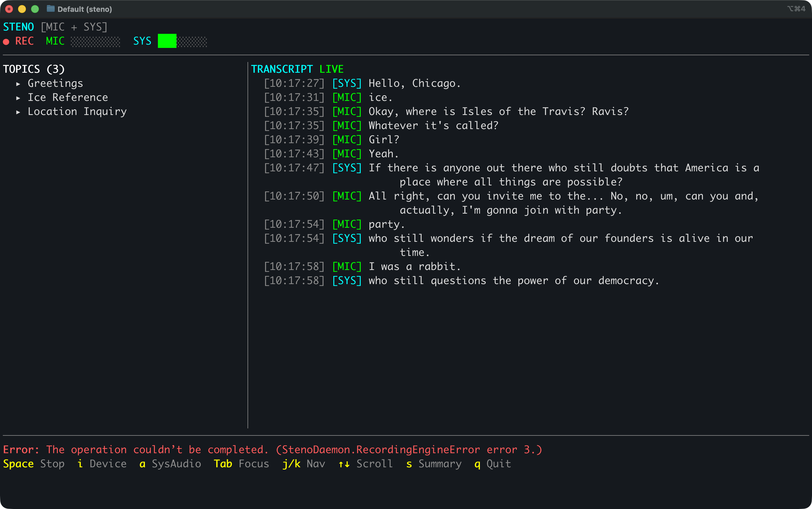Expand the Ice Reference topic

click(67, 97)
